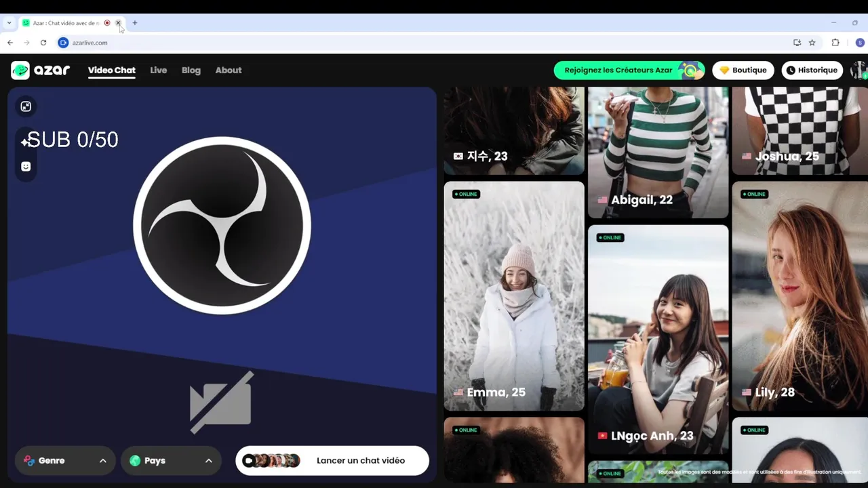The image size is (868, 488).
Task: Reload the azarlive.com page
Action: pos(43,42)
